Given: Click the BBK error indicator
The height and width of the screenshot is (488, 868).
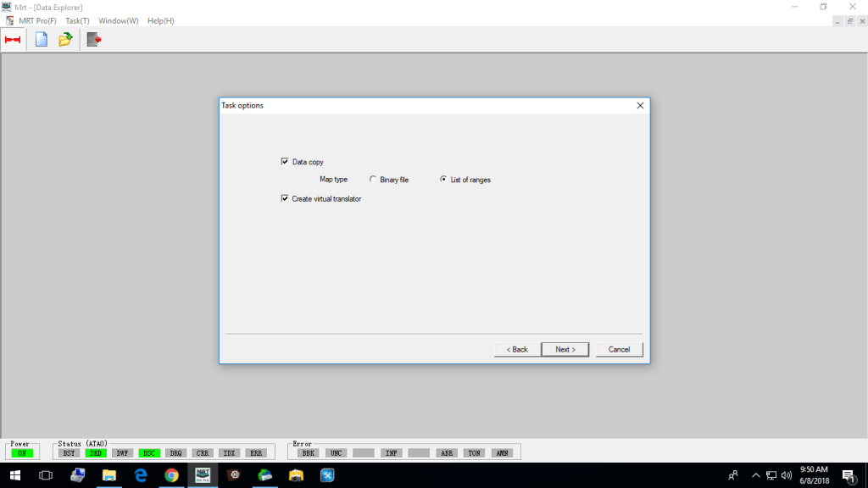Looking at the screenshot, I should pyautogui.click(x=308, y=453).
